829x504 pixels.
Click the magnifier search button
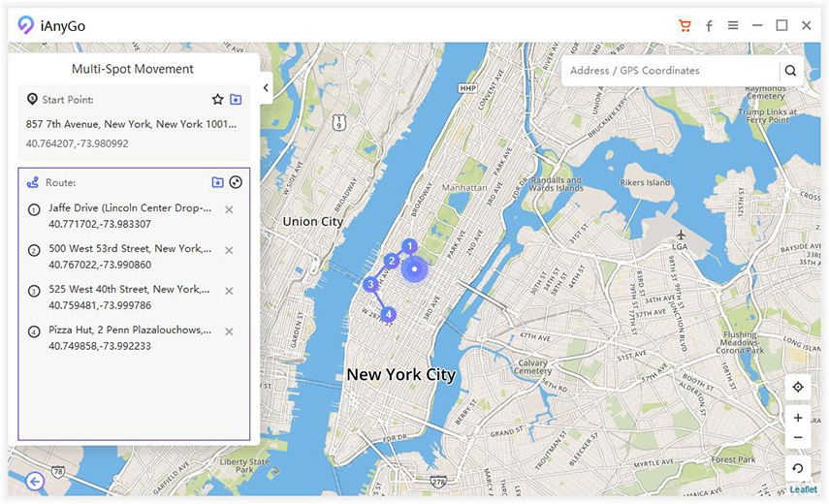pyautogui.click(x=790, y=70)
